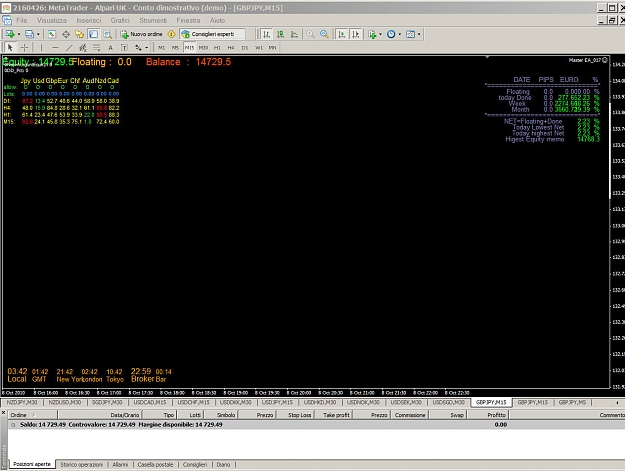Set the chart to H4 timeframe
The image size is (625, 471).
click(x=231, y=48)
